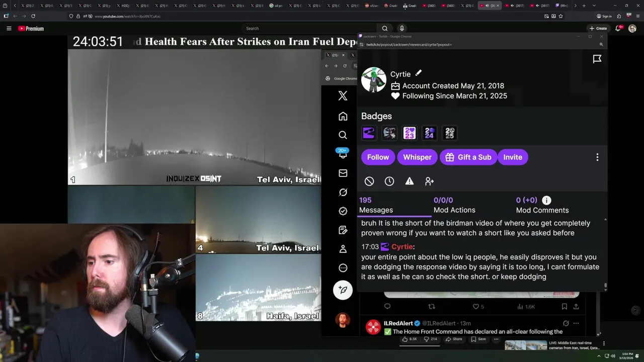Switch to Mod Actions tab
644x362 pixels.
[x=454, y=205]
